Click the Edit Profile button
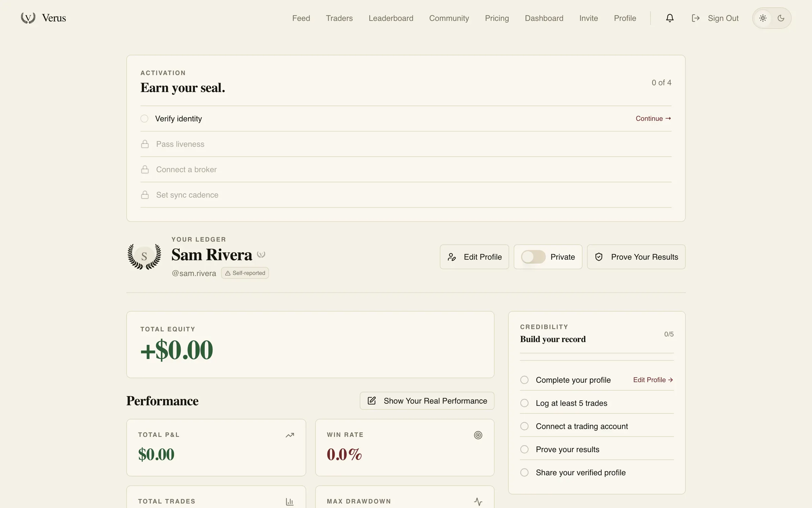Screen dimensions: 812x508 tap(474, 257)
